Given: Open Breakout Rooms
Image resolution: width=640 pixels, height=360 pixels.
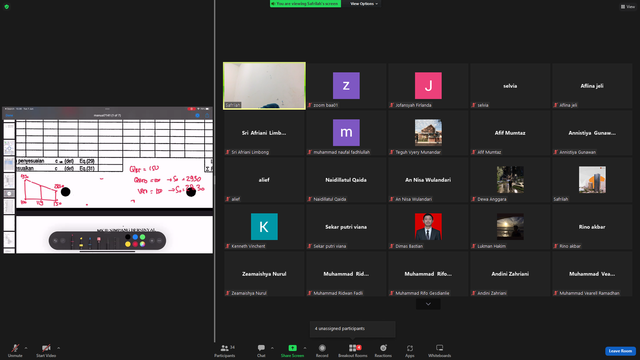Looking at the screenshot, I should 353,351.
